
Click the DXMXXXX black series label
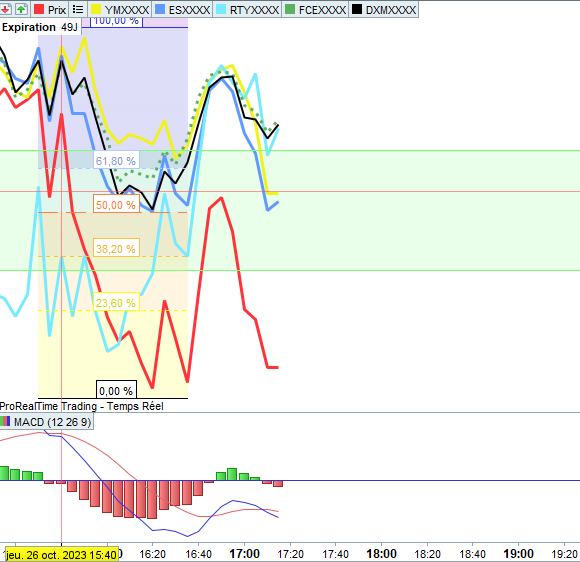384,10
